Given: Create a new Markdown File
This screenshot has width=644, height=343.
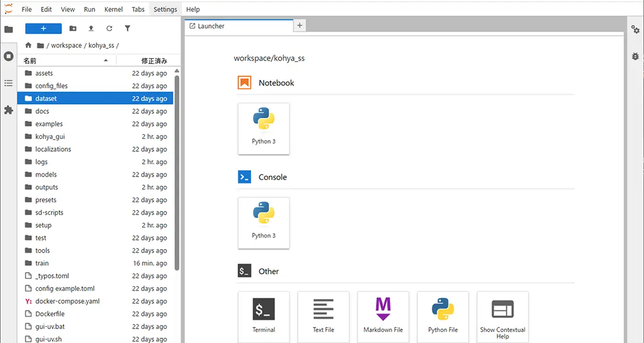Looking at the screenshot, I should coord(383,317).
